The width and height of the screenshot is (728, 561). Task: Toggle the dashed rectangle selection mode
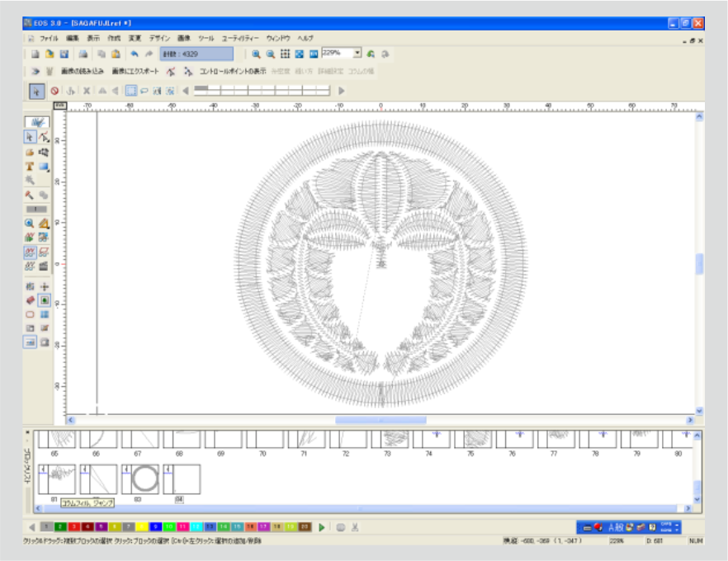pyautogui.click(x=131, y=91)
